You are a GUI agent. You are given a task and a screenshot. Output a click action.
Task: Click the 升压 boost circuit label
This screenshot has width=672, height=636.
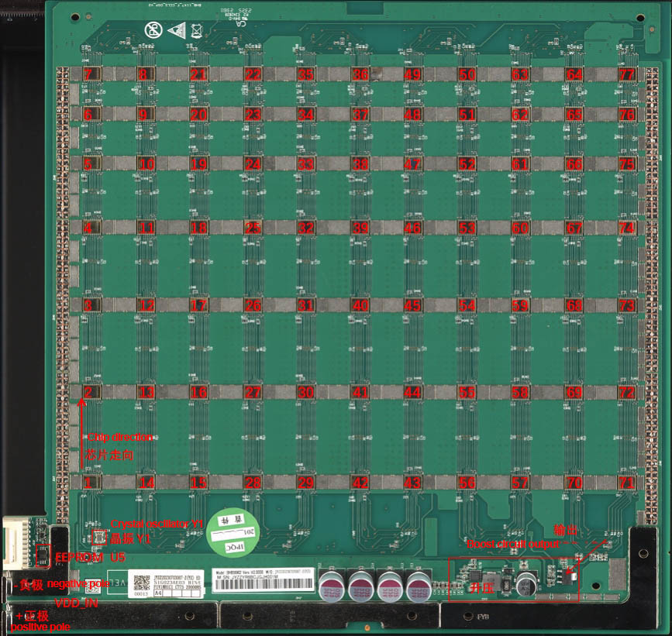click(478, 588)
